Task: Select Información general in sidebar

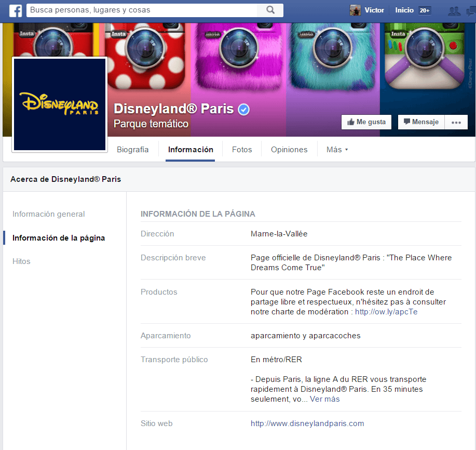Action: click(x=49, y=214)
